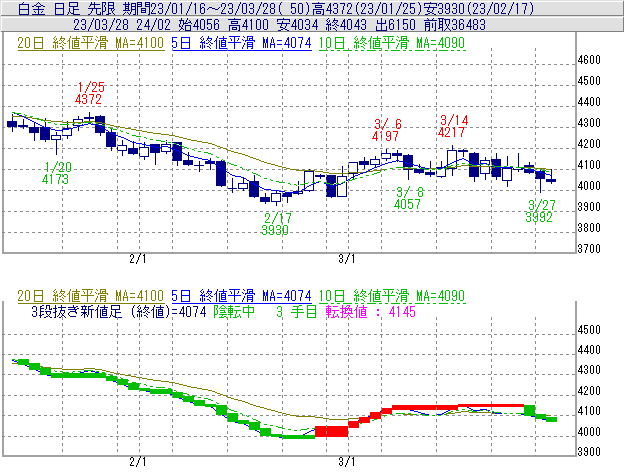Click the 1/20 4173 low price label
The height and width of the screenshot is (475, 624).
(56, 173)
